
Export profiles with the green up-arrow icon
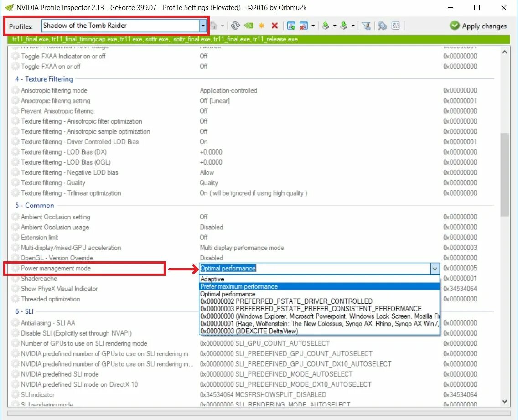tap(326, 26)
